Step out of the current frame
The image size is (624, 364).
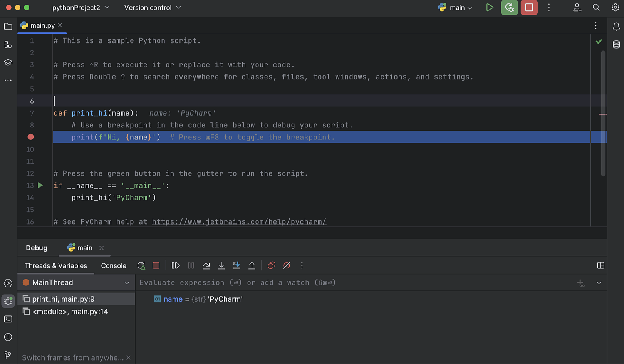252,265
